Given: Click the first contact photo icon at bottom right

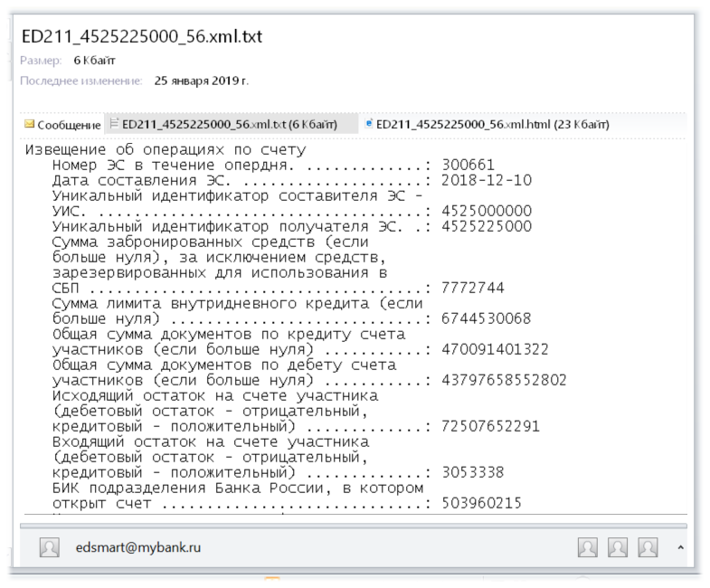Looking at the screenshot, I should coord(588,547).
